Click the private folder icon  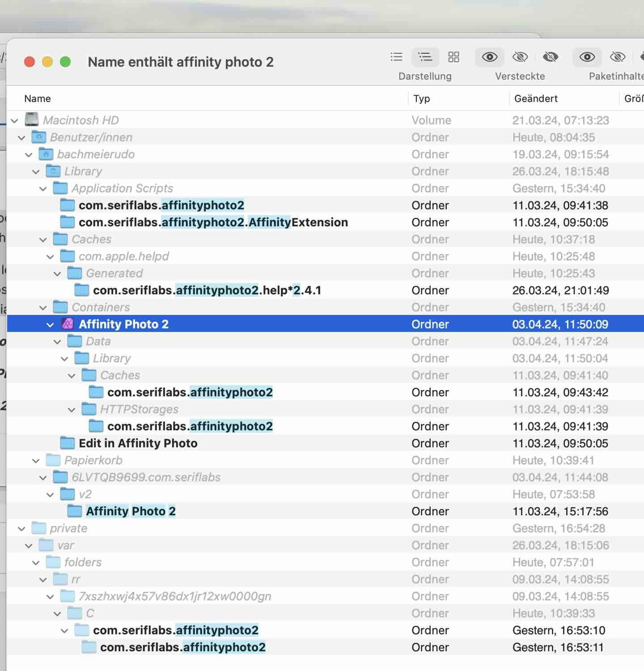coord(39,528)
